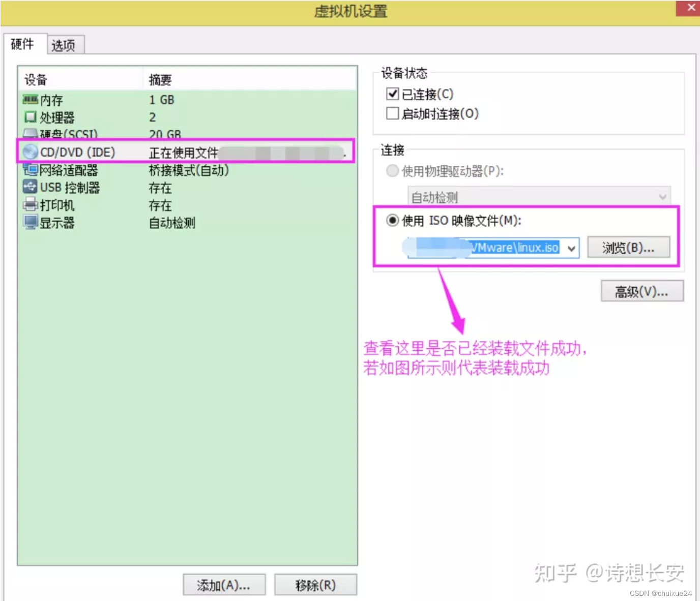Toggle the 已连接(C) connected checkbox
This screenshot has height=601, width=700.
(392, 94)
